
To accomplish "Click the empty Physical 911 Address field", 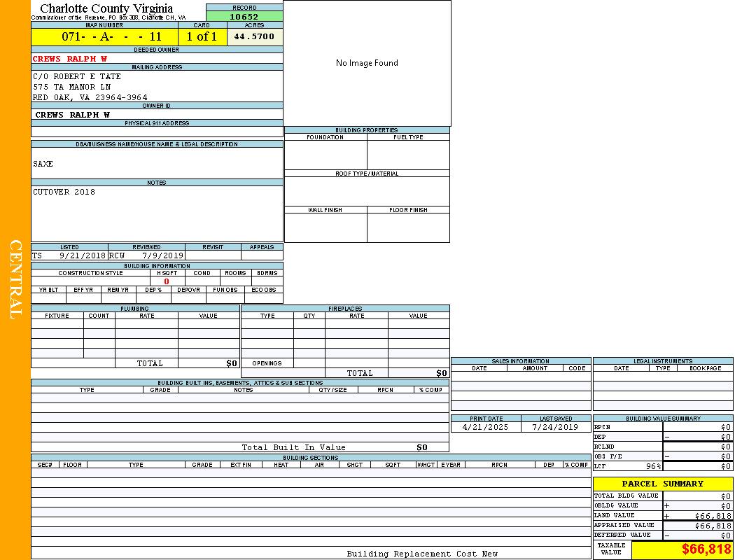I will pos(157,132).
